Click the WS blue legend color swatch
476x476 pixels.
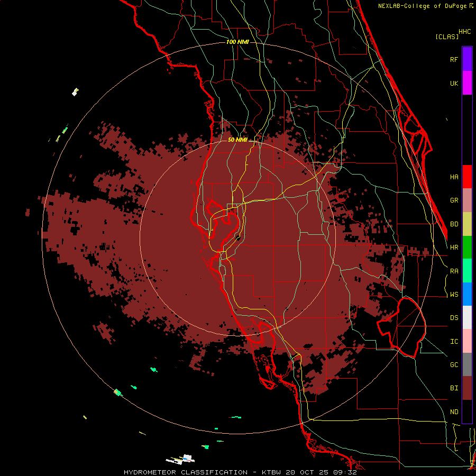click(467, 294)
